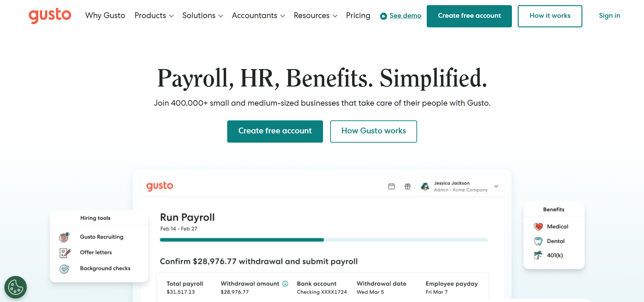Open the Jessica Jackson account chevron
Image resolution: width=644 pixels, height=302 pixels.
496,186
